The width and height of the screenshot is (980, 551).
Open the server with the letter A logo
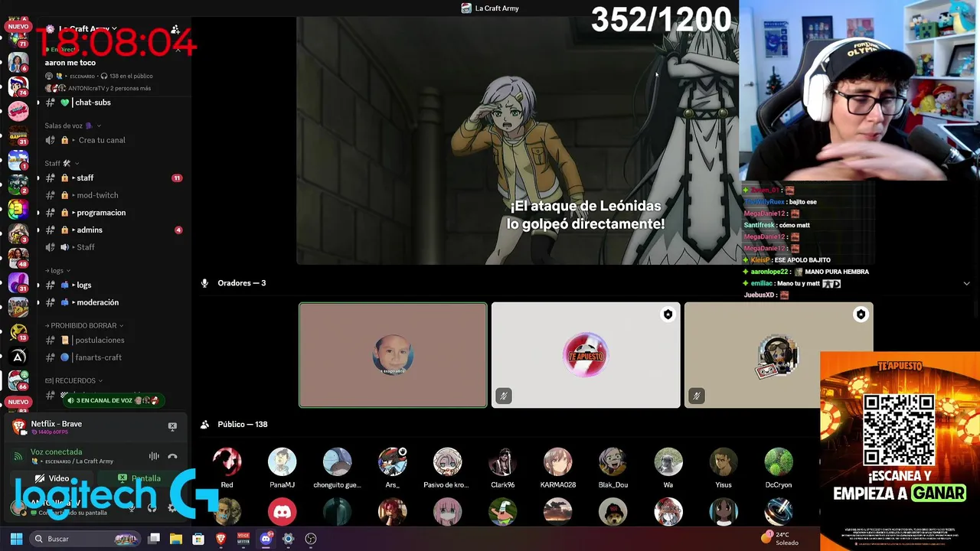tap(18, 357)
